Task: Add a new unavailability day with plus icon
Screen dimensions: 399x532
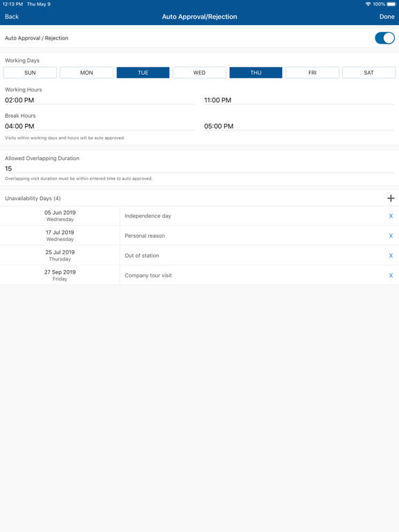Action: coord(391,198)
